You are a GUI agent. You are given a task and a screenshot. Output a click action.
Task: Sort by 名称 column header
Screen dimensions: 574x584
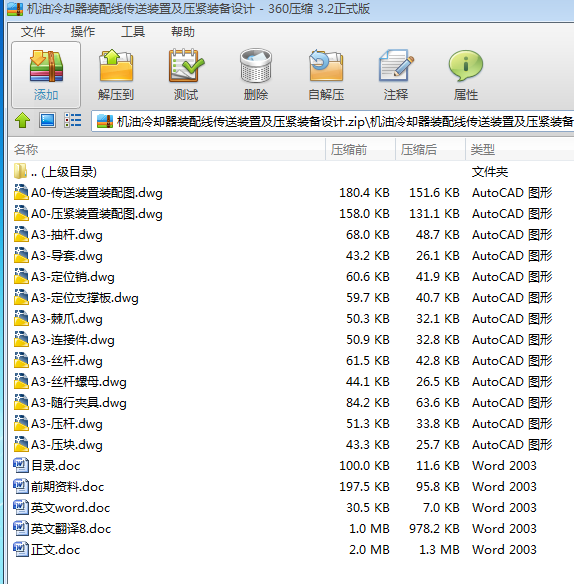point(167,149)
